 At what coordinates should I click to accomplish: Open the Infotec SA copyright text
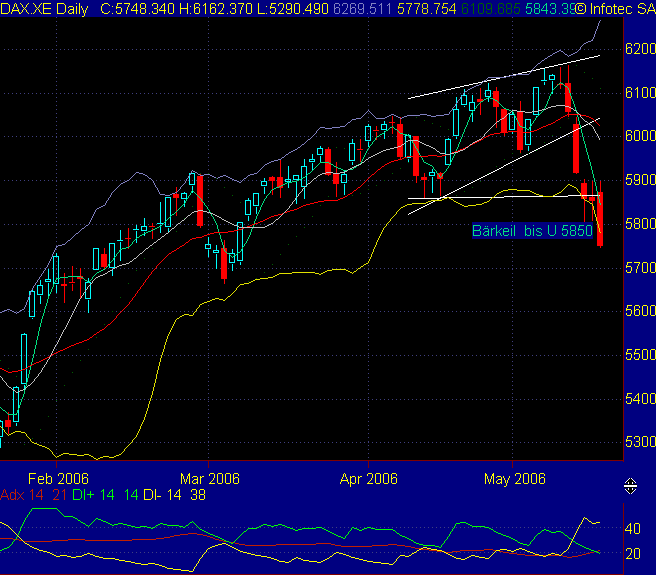[615, 8]
